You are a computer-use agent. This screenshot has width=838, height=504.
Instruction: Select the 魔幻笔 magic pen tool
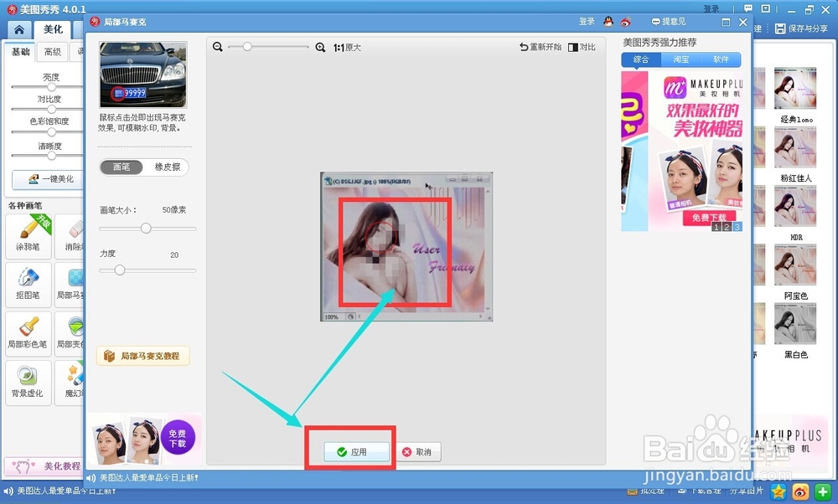[70, 383]
